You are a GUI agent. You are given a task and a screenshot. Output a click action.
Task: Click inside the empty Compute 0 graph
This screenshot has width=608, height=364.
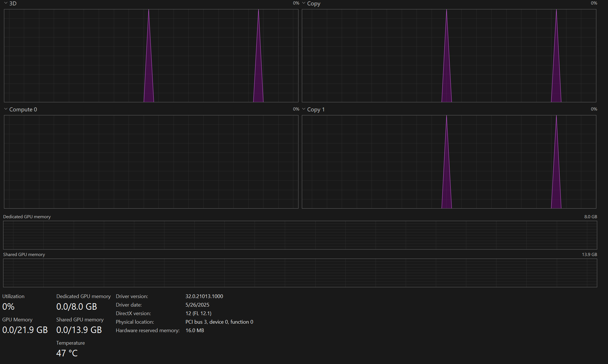coord(151,161)
